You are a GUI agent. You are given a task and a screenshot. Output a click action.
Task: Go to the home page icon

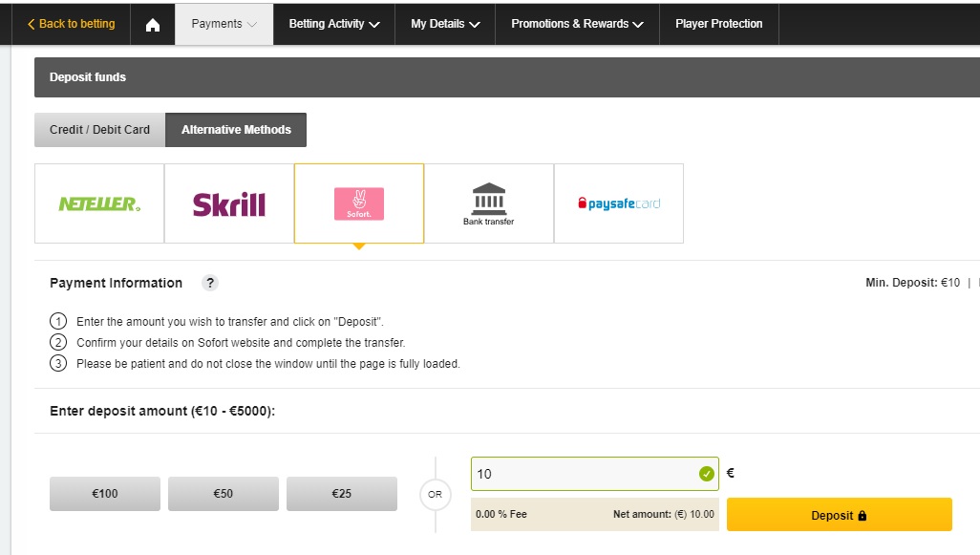coord(153,25)
